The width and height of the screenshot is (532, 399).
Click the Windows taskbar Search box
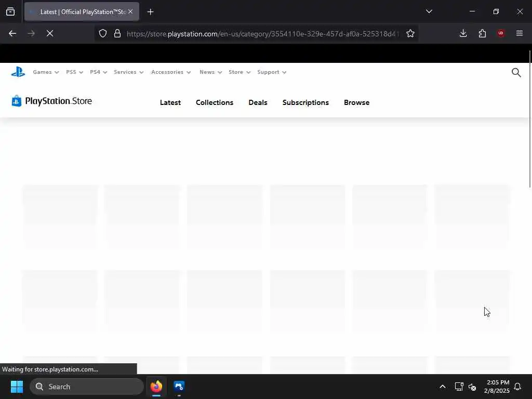click(x=87, y=387)
